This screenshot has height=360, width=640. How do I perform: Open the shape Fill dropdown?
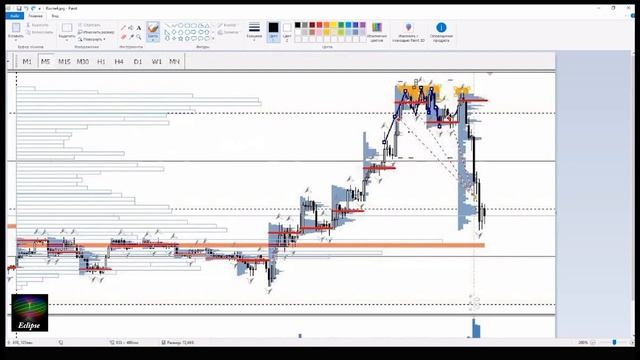(229, 32)
